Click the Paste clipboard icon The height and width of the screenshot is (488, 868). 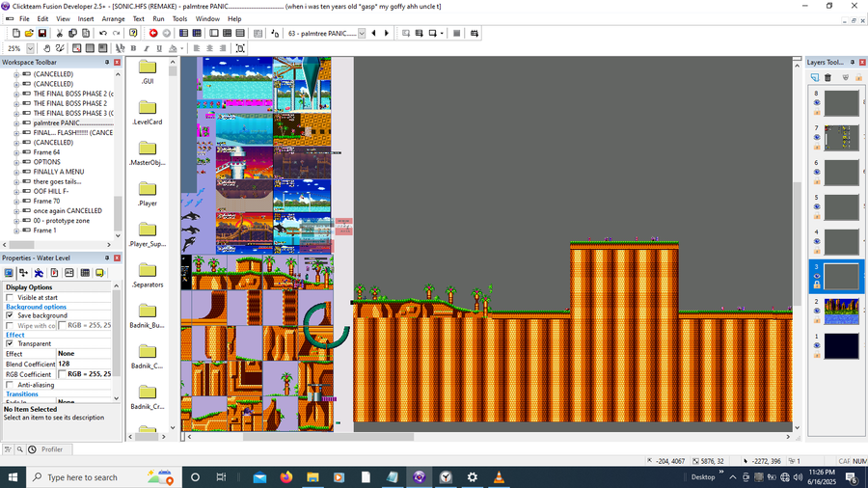[x=86, y=33]
